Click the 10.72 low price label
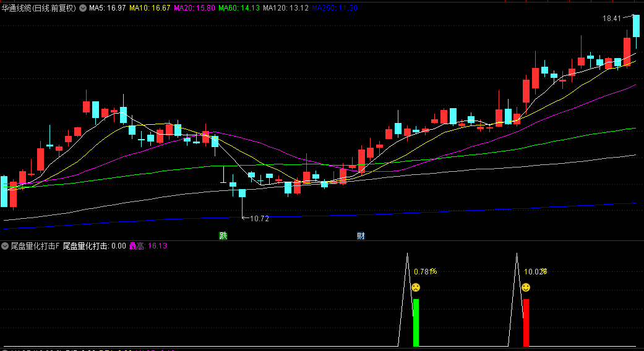The width and height of the screenshot is (644, 351). coord(260,219)
